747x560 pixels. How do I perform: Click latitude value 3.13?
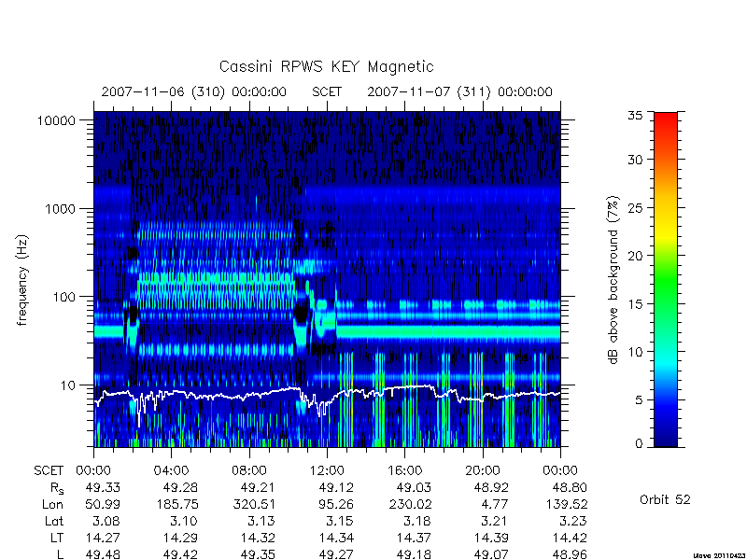tap(262, 522)
